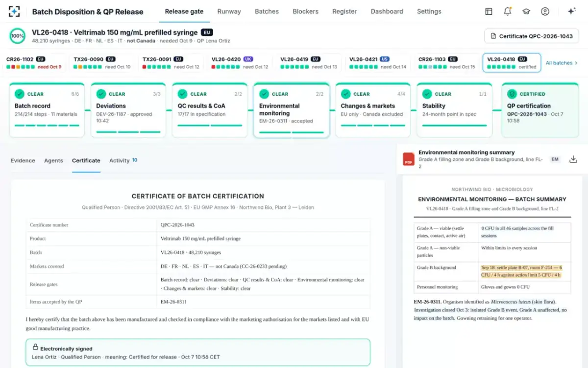The width and height of the screenshot is (588, 368).
Task: Click the Markets covered value row
Action: click(x=264, y=266)
